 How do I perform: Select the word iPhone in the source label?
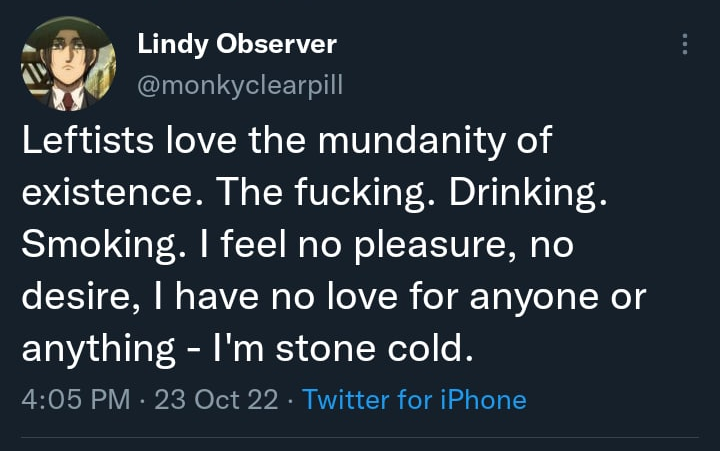(483, 399)
